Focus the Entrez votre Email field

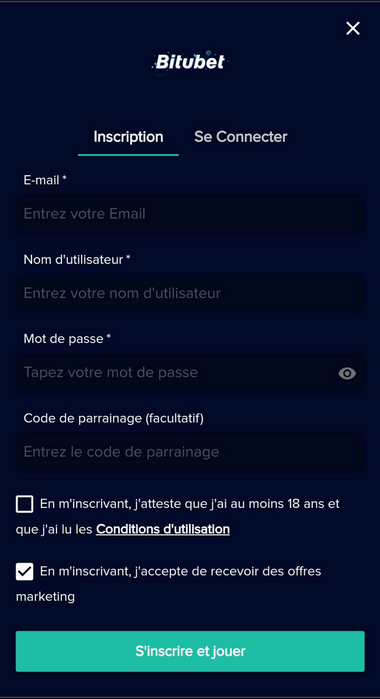click(x=190, y=214)
